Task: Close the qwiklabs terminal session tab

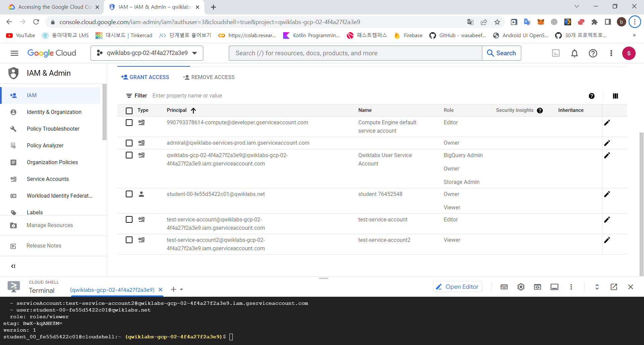Action: (160, 290)
